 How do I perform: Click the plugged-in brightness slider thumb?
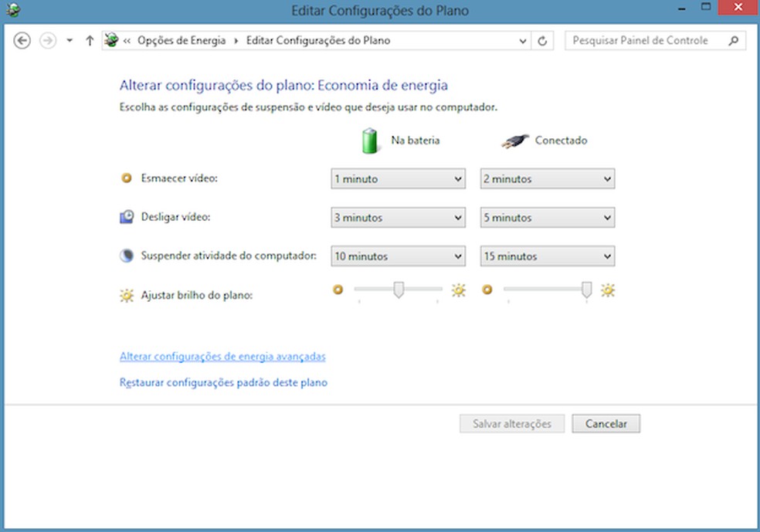click(x=586, y=290)
